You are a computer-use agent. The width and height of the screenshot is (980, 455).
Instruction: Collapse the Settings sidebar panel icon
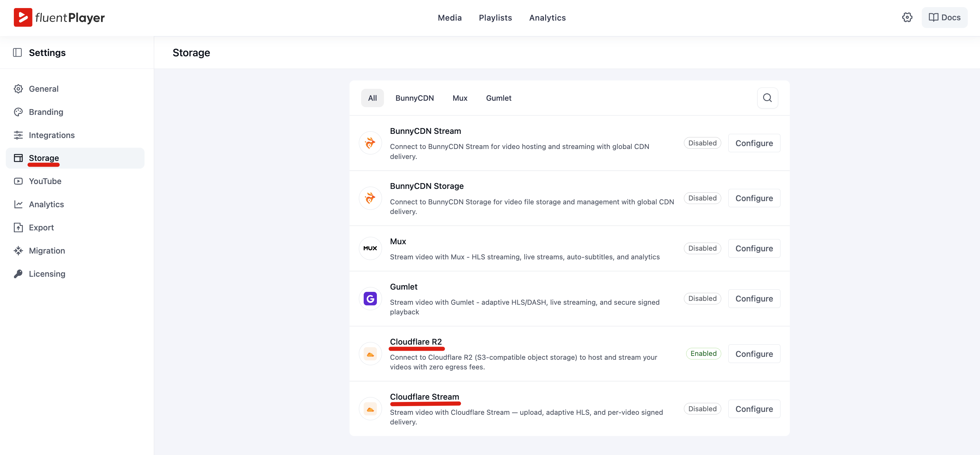click(x=17, y=52)
